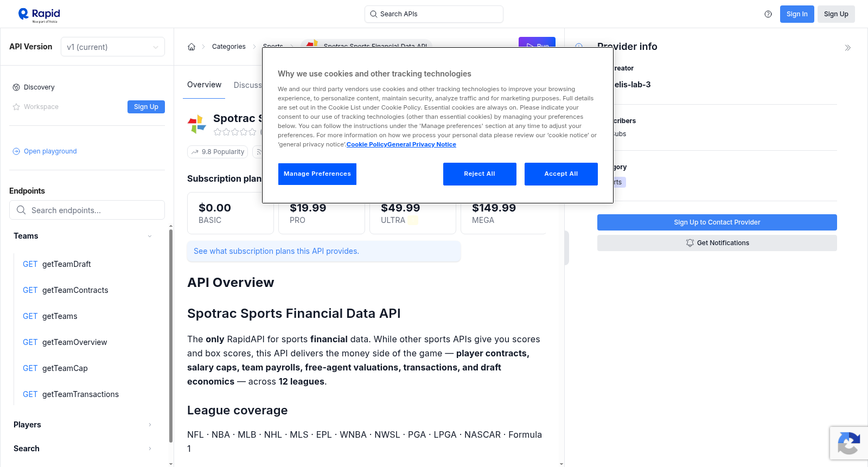Click the Rapid logo

pos(39,15)
